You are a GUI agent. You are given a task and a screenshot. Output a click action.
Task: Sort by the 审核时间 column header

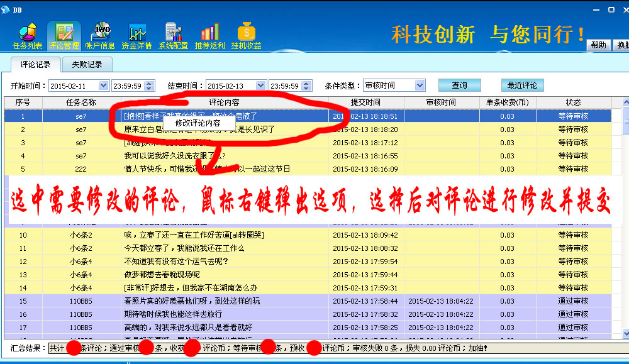tap(442, 102)
